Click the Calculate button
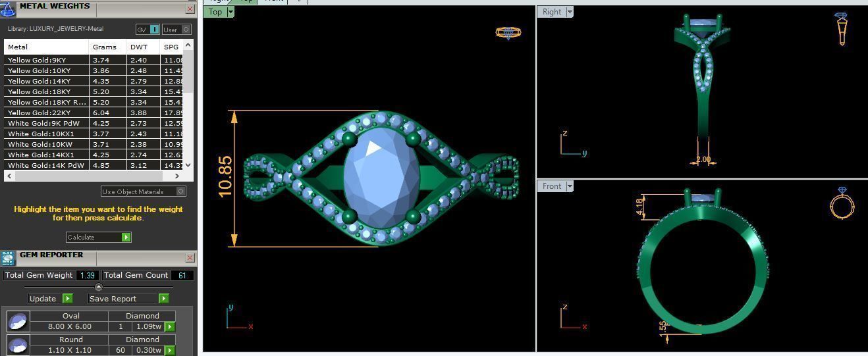This screenshot has height=356, width=868. pyautogui.click(x=98, y=237)
